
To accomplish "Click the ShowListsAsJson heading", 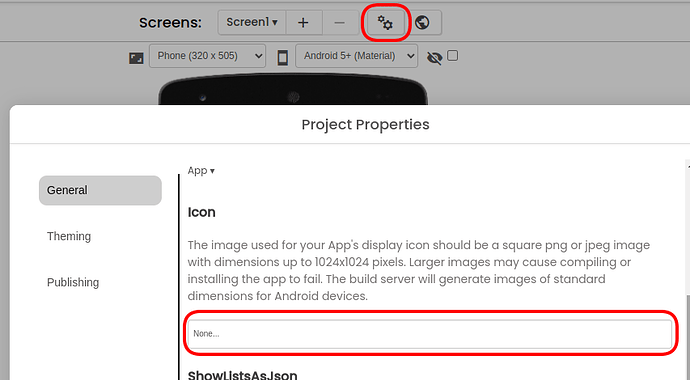I will coord(242,375).
